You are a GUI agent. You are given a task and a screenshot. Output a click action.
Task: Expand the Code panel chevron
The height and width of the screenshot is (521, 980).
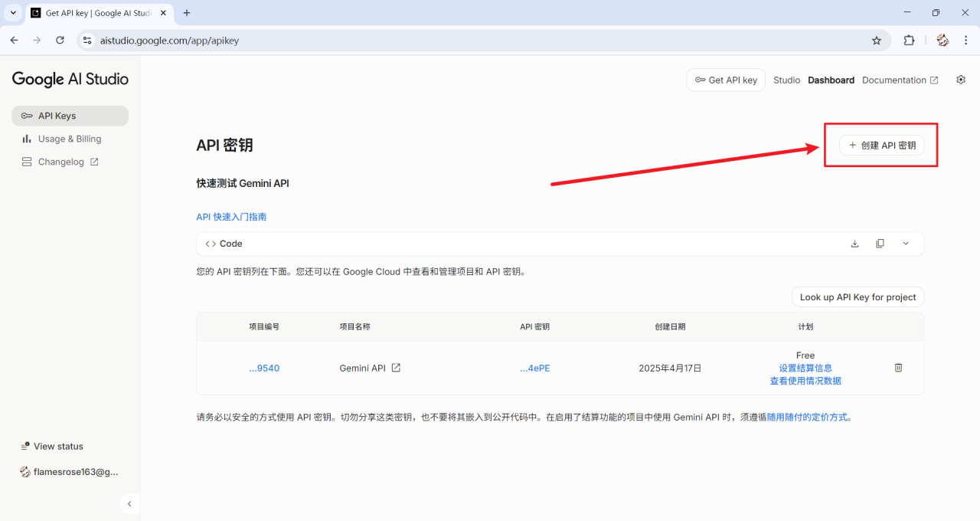[906, 244]
